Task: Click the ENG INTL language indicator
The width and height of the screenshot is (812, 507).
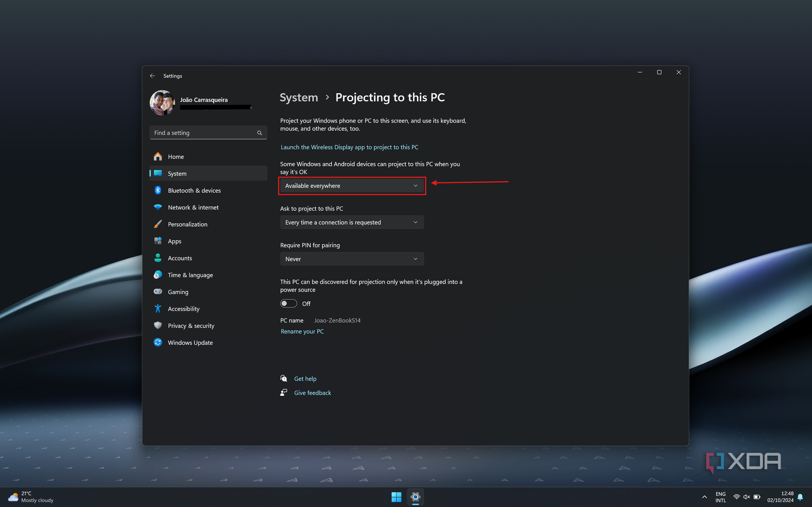Action: [x=720, y=497]
